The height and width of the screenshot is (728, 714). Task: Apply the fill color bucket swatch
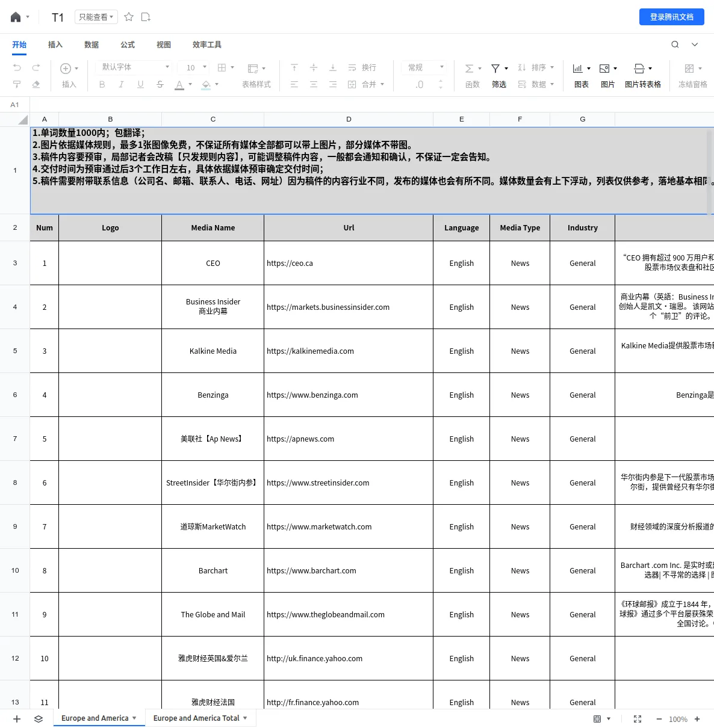[206, 85]
